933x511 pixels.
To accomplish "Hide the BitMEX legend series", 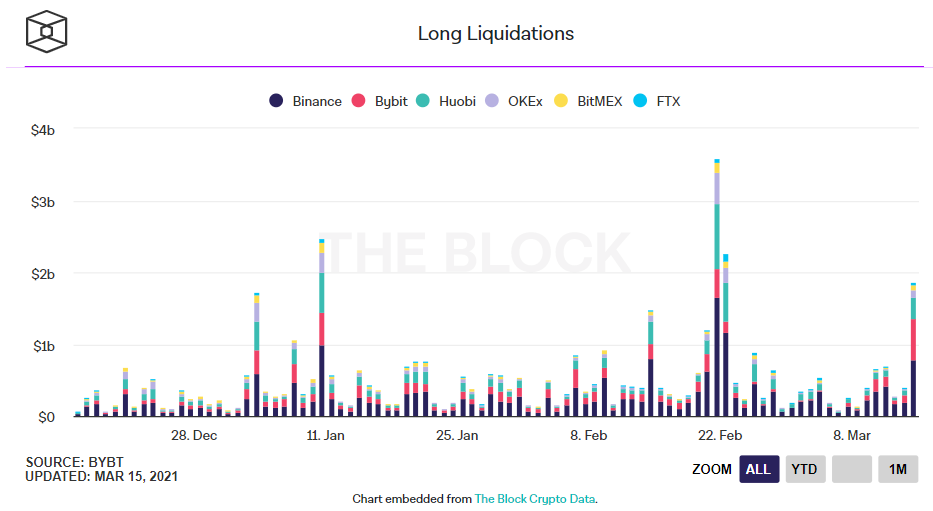I will [x=599, y=101].
